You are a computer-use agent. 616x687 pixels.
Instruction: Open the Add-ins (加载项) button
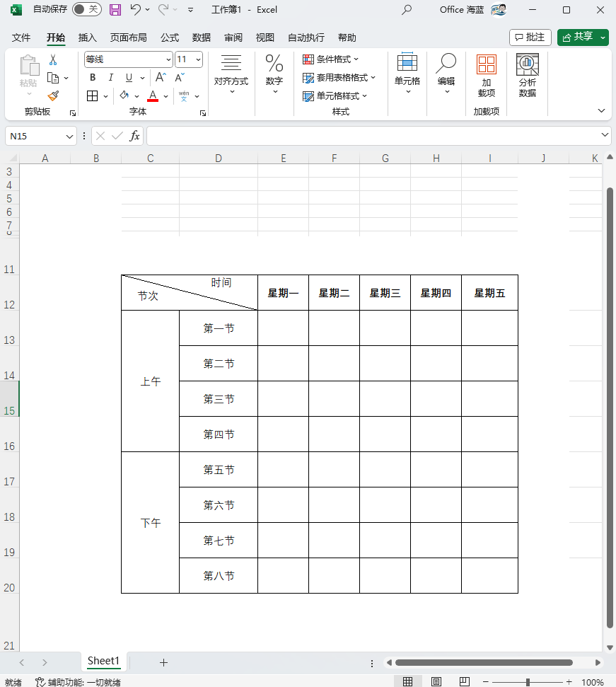pyautogui.click(x=487, y=76)
